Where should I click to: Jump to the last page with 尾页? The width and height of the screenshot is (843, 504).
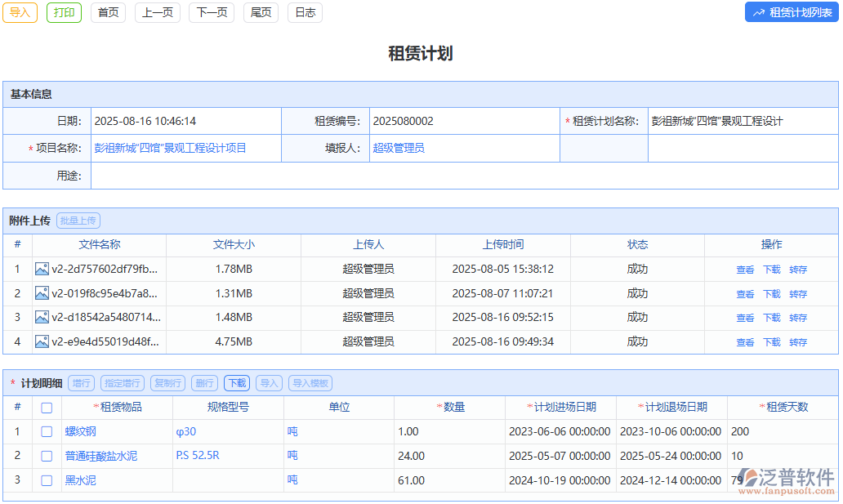point(260,12)
